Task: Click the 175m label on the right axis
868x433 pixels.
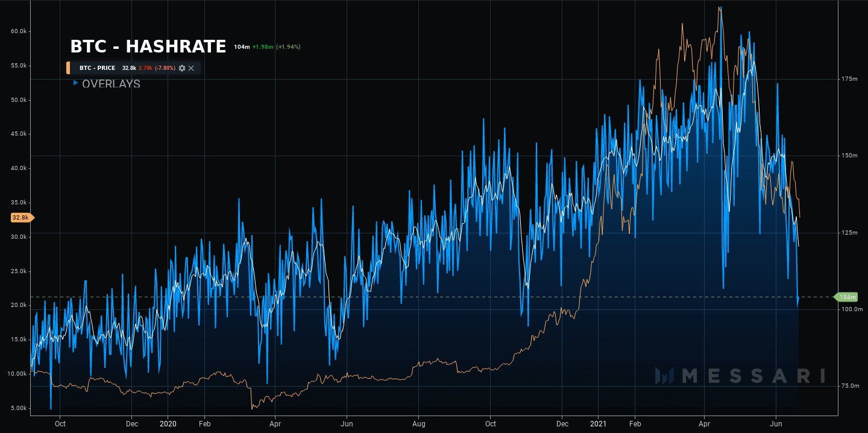Action: pos(851,78)
